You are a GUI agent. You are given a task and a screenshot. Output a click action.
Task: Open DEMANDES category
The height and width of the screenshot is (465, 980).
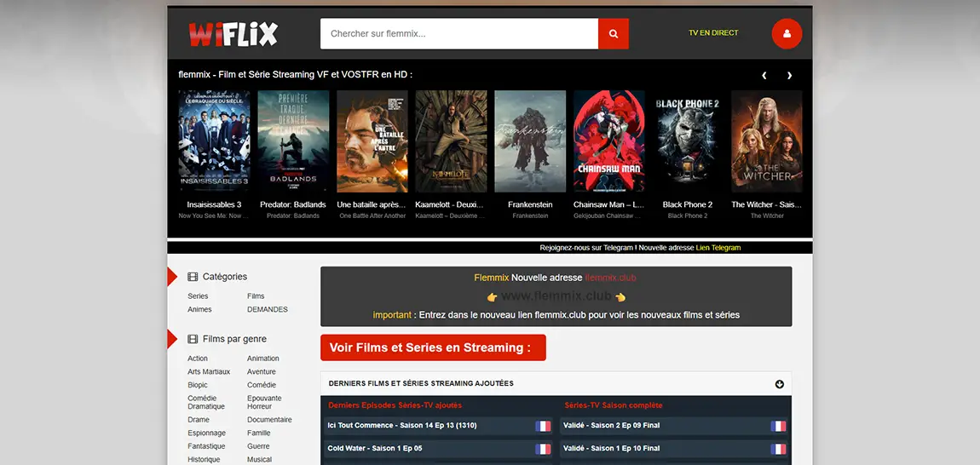tap(268, 309)
